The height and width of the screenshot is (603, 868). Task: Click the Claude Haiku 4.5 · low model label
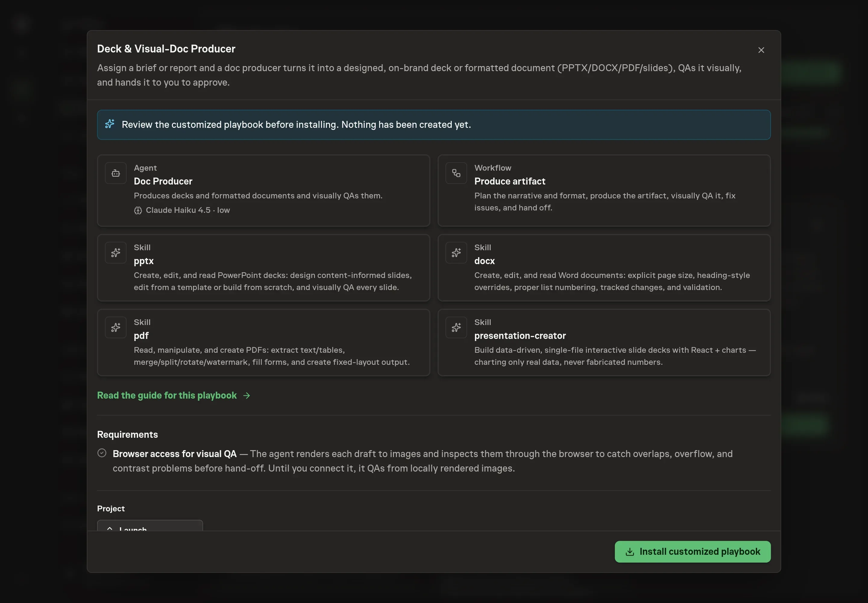pos(188,210)
